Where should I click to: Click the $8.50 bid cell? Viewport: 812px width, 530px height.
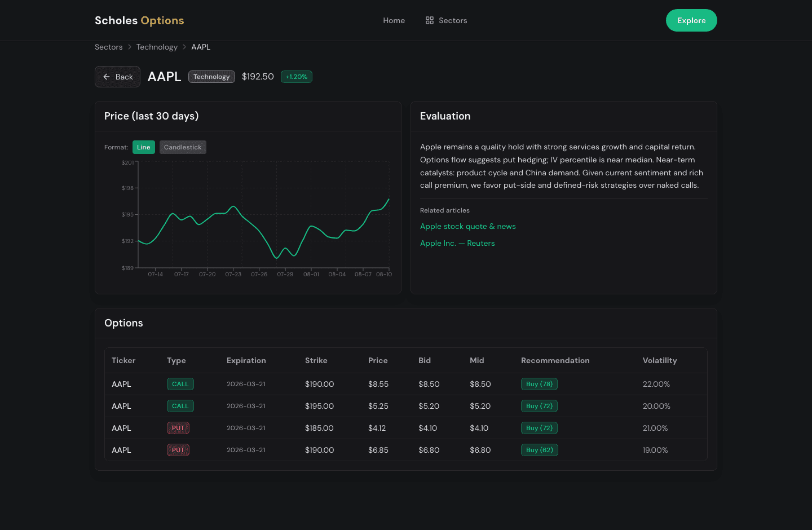(x=429, y=384)
